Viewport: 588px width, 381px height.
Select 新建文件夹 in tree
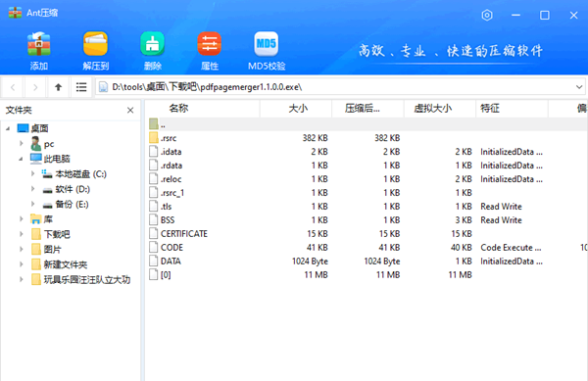[x=59, y=264]
